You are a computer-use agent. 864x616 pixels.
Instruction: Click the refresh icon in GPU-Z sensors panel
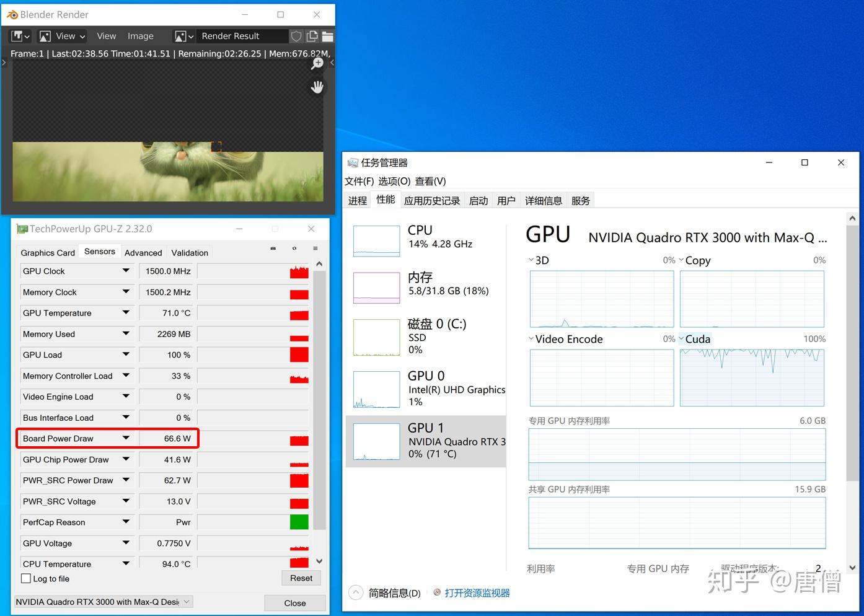click(294, 248)
